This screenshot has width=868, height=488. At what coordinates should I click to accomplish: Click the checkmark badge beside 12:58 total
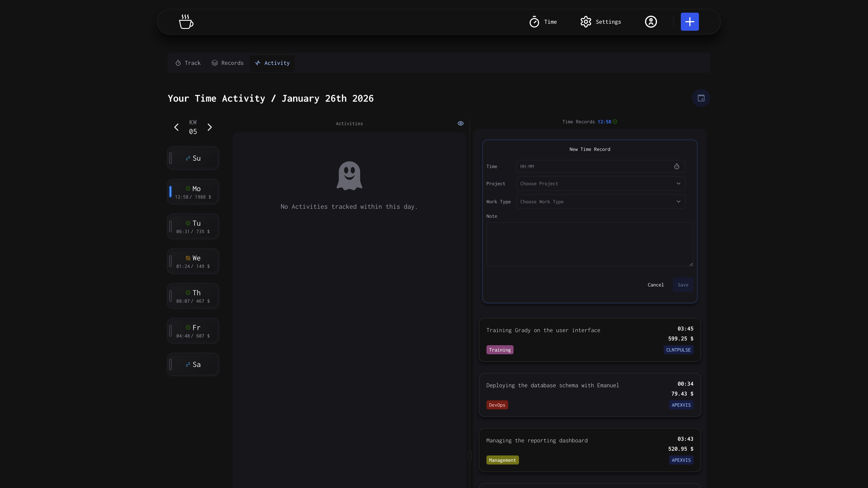click(x=615, y=122)
